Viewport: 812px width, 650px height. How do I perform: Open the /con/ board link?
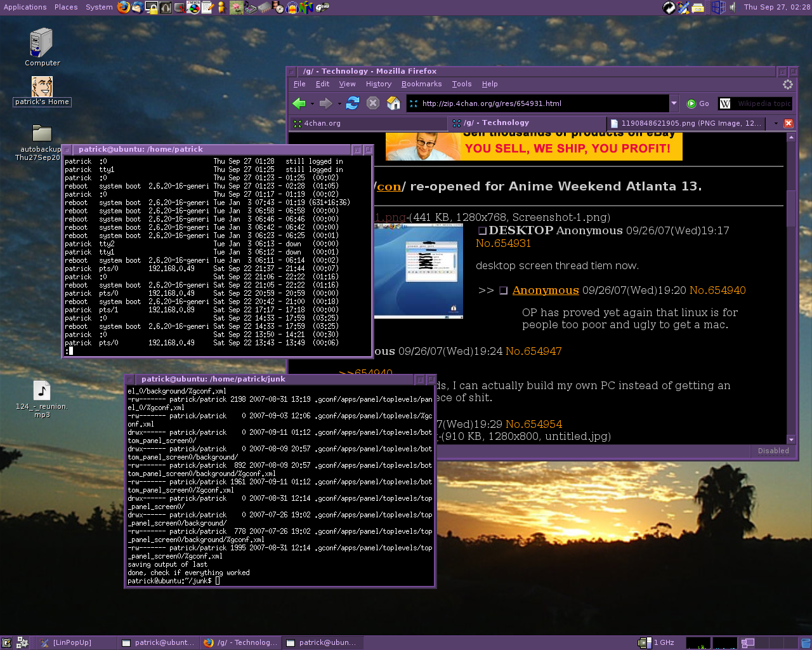389,186
